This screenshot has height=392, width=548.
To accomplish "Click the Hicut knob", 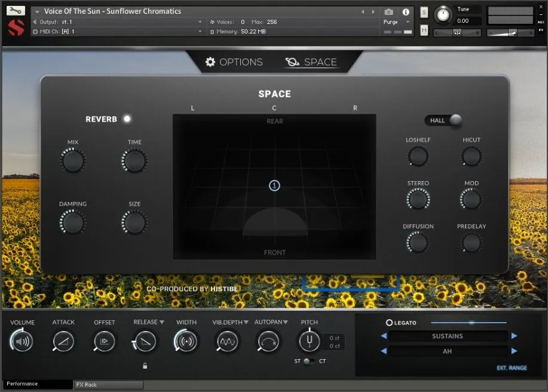I will 471,156.
